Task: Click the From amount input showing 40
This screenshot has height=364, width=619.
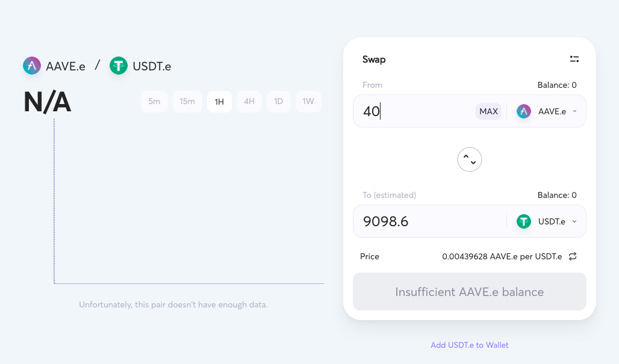Action: click(x=414, y=111)
